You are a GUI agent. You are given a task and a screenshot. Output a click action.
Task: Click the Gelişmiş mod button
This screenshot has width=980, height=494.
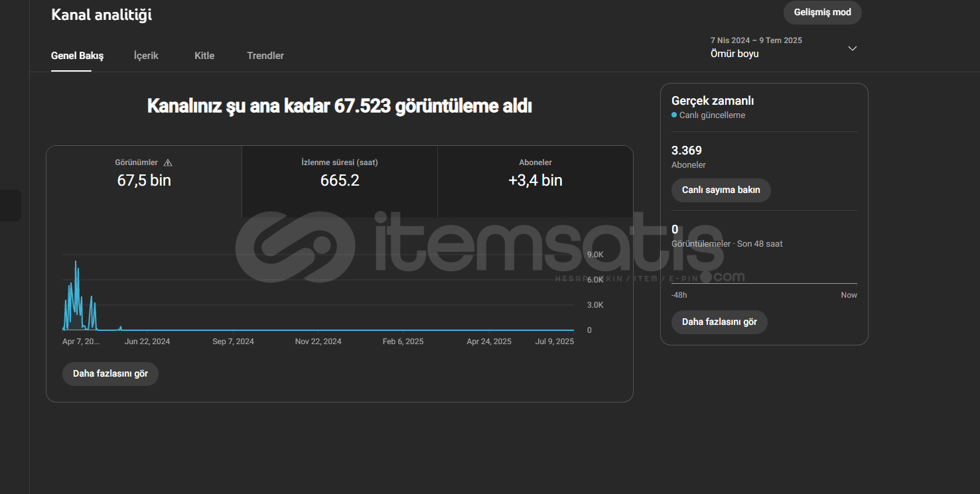(x=822, y=13)
